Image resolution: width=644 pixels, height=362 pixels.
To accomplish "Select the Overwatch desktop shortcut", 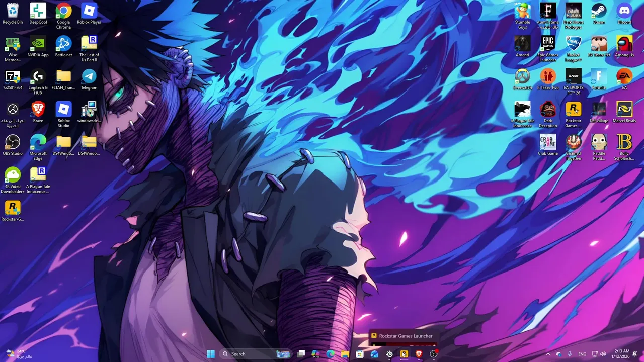I will 522,79.
